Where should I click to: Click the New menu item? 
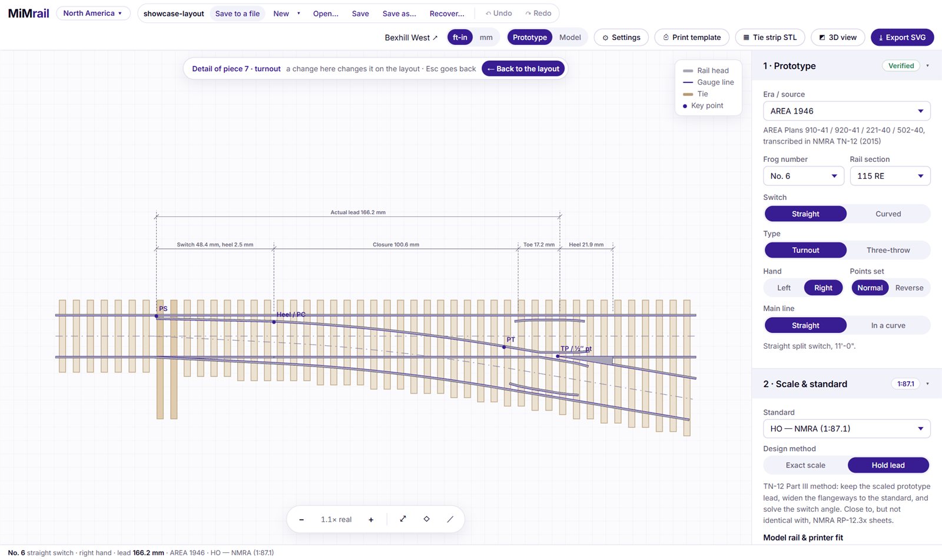281,14
